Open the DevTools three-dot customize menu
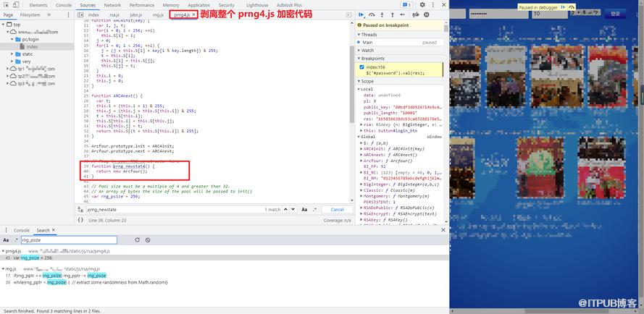 click(433, 5)
